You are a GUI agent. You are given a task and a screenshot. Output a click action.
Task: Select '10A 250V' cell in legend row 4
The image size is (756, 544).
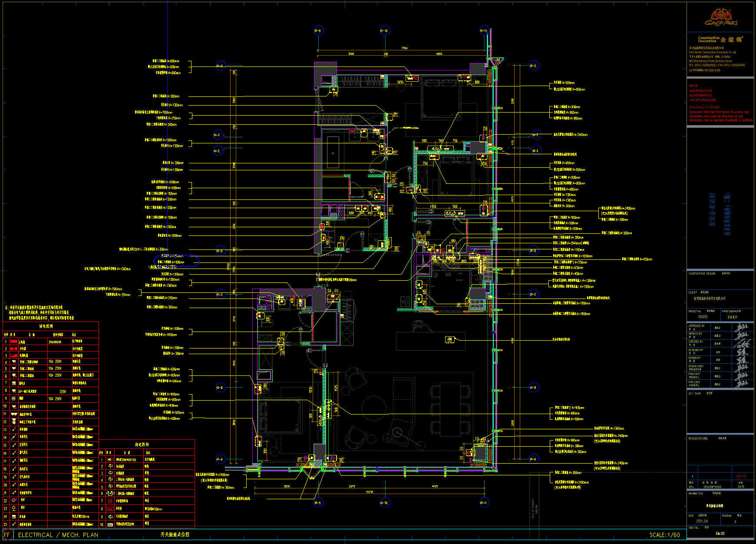click(x=55, y=362)
